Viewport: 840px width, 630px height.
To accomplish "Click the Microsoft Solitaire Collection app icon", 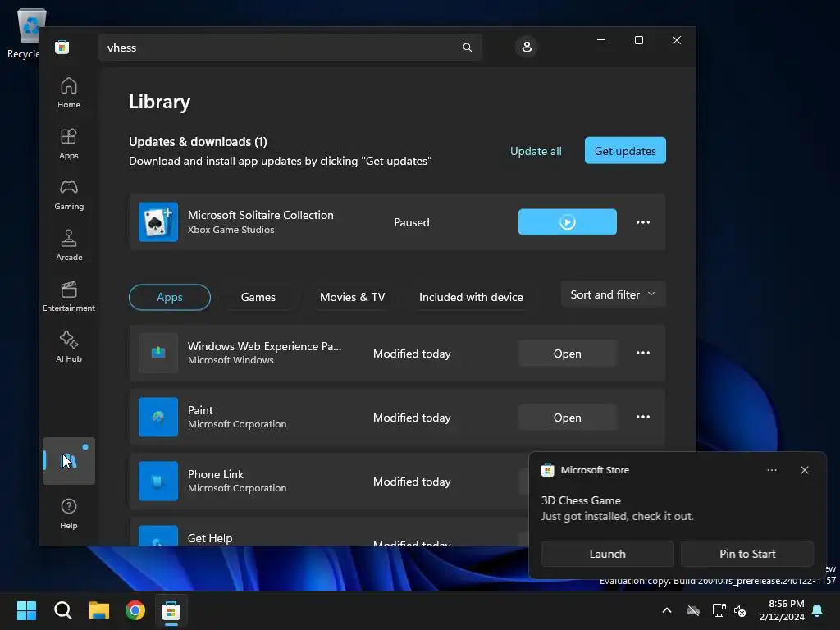I will pyautogui.click(x=158, y=221).
